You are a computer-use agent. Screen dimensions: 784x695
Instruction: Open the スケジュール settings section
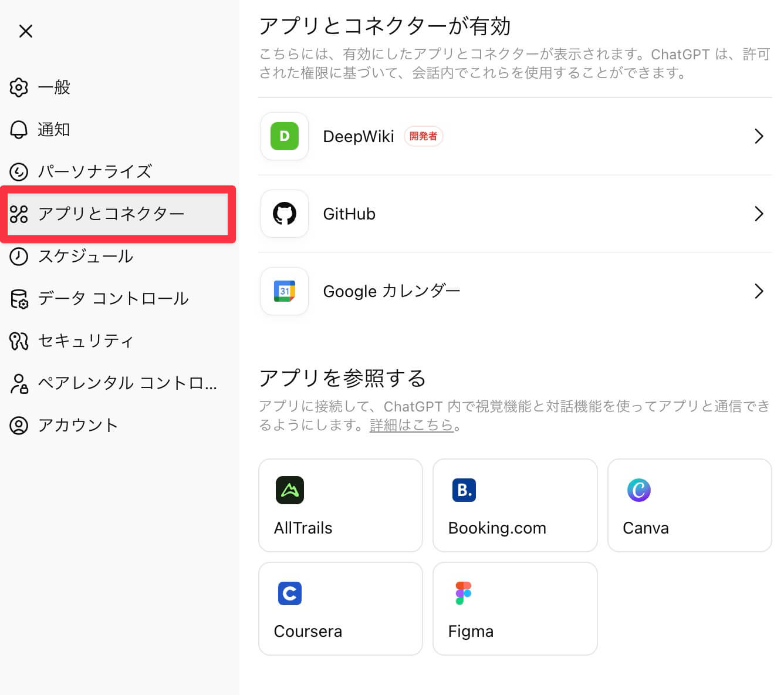click(x=86, y=257)
